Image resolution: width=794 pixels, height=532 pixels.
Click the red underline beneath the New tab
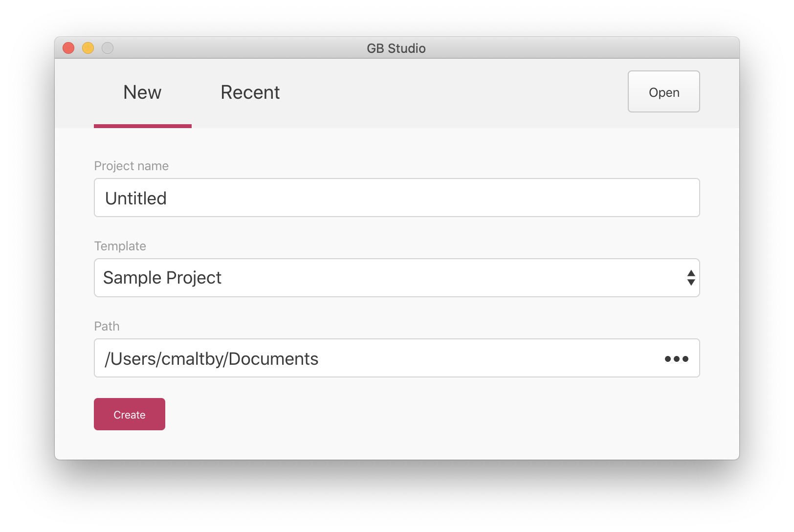142,126
